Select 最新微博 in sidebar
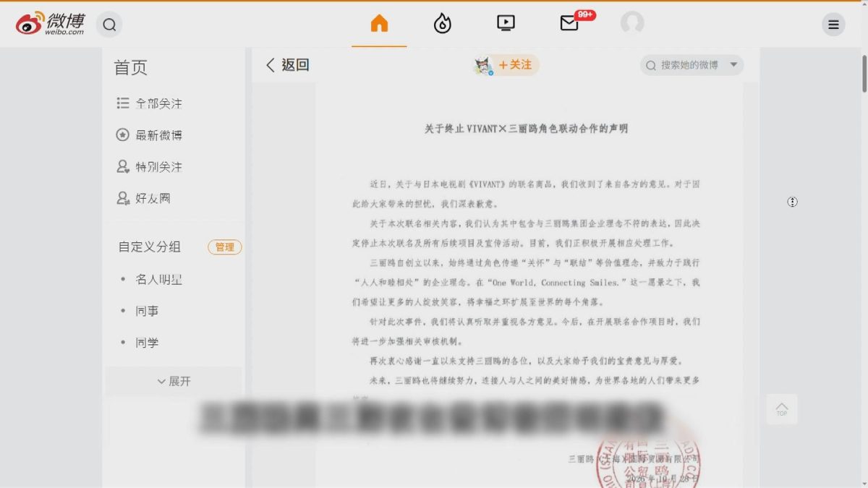868x488 pixels. (149, 135)
